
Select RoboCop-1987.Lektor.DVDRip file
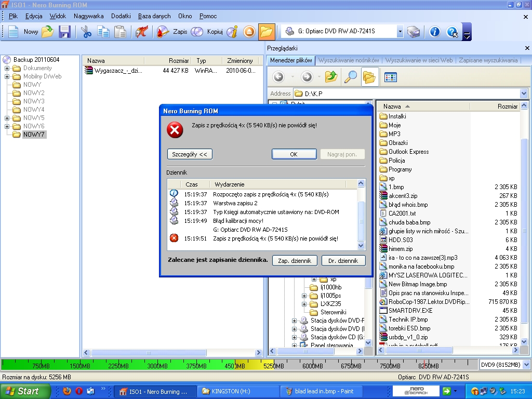click(429, 302)
